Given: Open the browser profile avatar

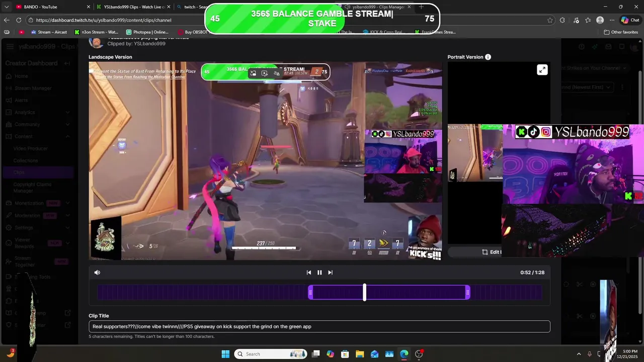Looking at the screenshot, I should pyautogui.click(x=600, y=20).
